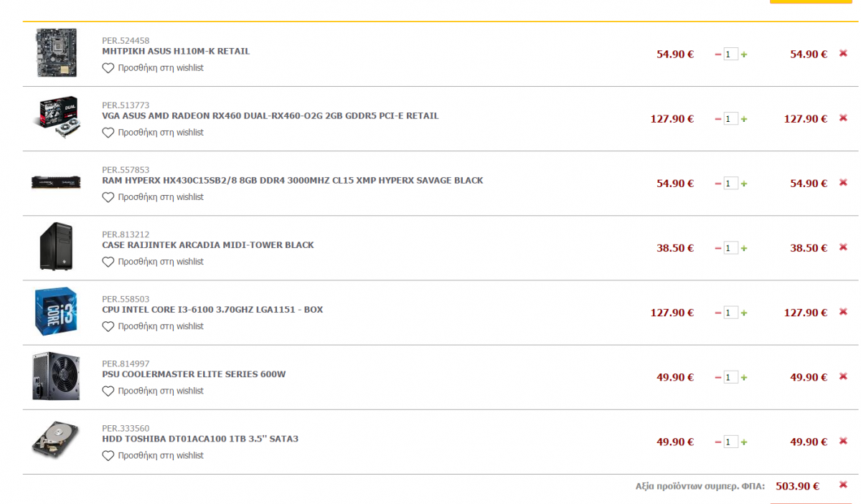
Task: Remove Toshiba HDD from the cart
Action: 843,442
